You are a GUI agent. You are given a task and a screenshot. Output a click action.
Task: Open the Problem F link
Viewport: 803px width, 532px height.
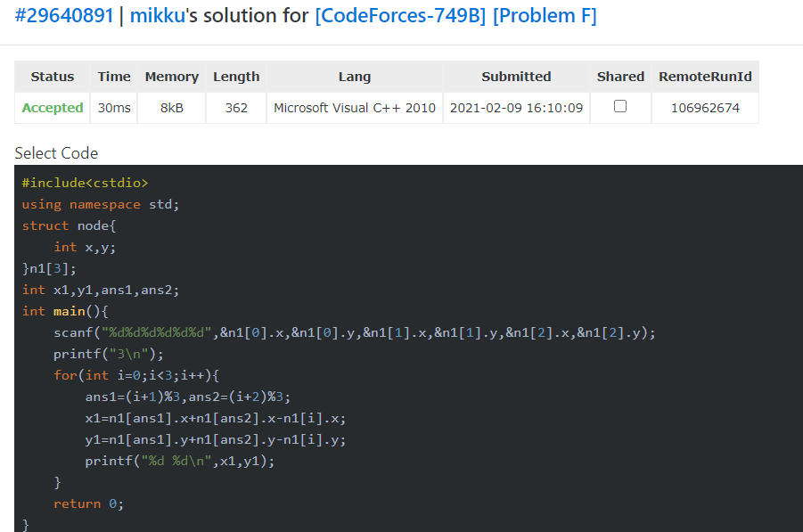tap(545, 16)
